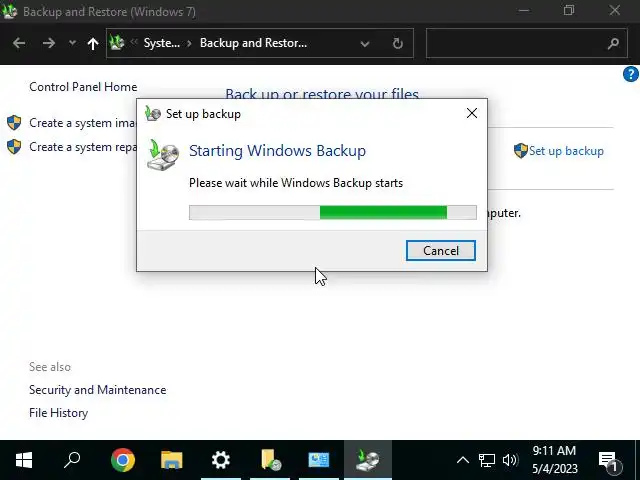Click the window title bar Backup icon
Image resolution: width=640 pixels, height=480 pixels.
[9, 11]
